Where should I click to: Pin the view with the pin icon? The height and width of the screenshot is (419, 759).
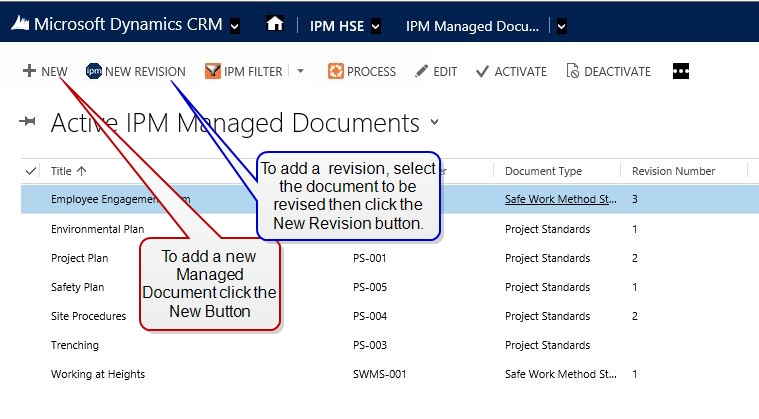pyautogui.click(x=28, y=123)
